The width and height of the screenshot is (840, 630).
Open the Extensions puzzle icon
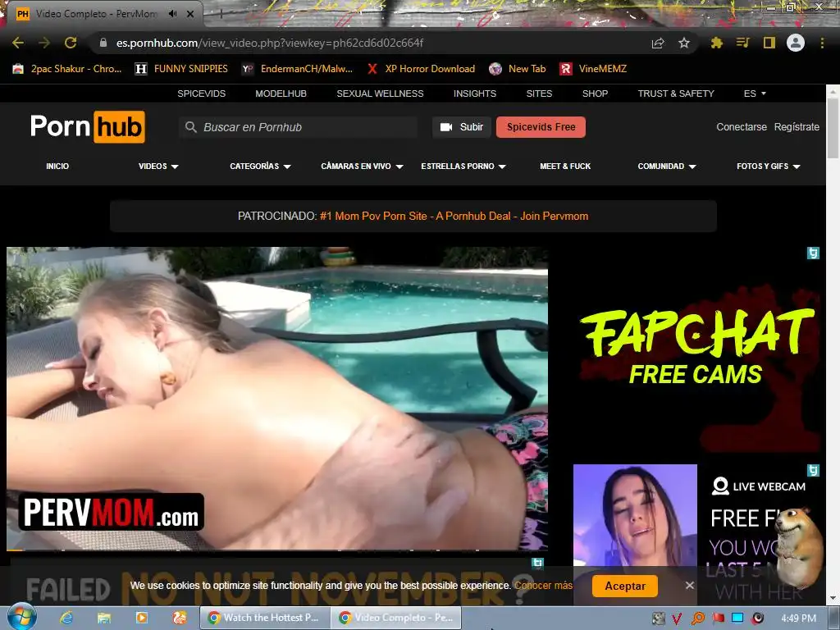point(716,43)
